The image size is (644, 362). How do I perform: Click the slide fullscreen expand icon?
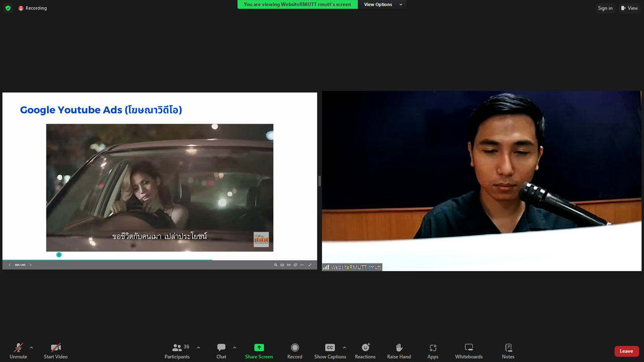310,264
